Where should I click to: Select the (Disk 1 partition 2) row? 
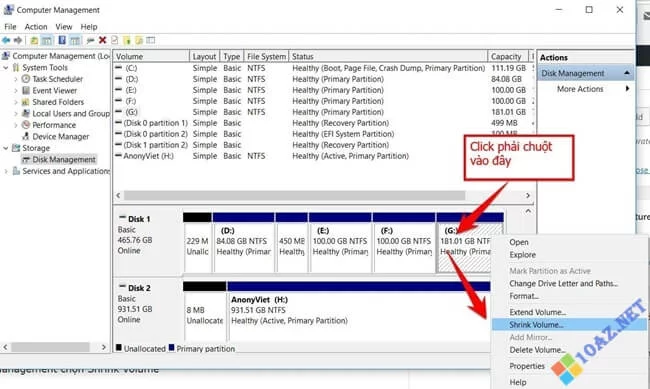click(323, 145)
